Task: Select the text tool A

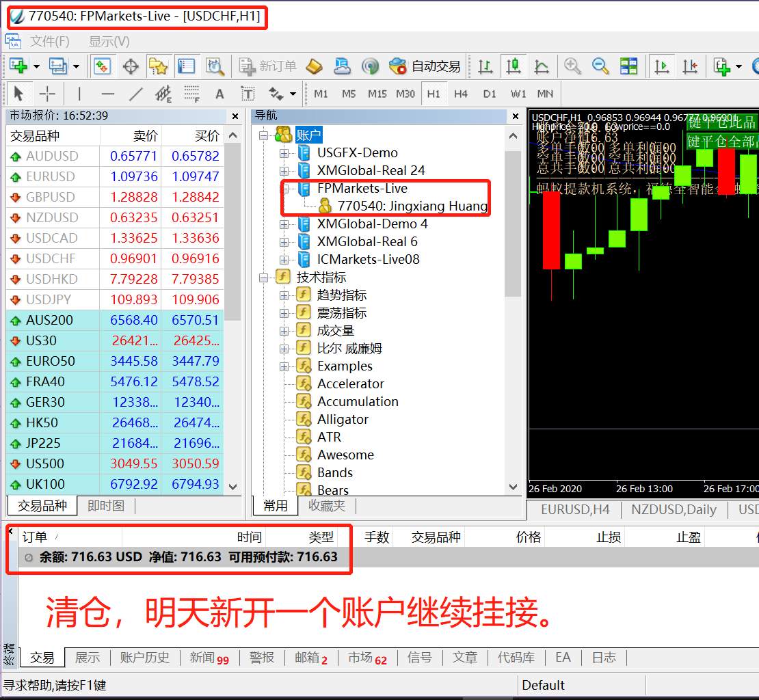Action: (219, 94)
